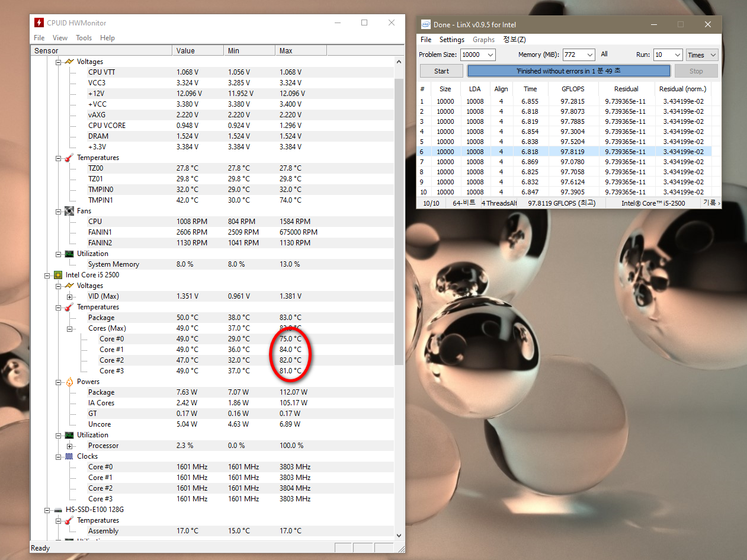Click the HWMonitor lightning icon in title bar
Screen dimensions: 747x560
[x=39, y=23]
